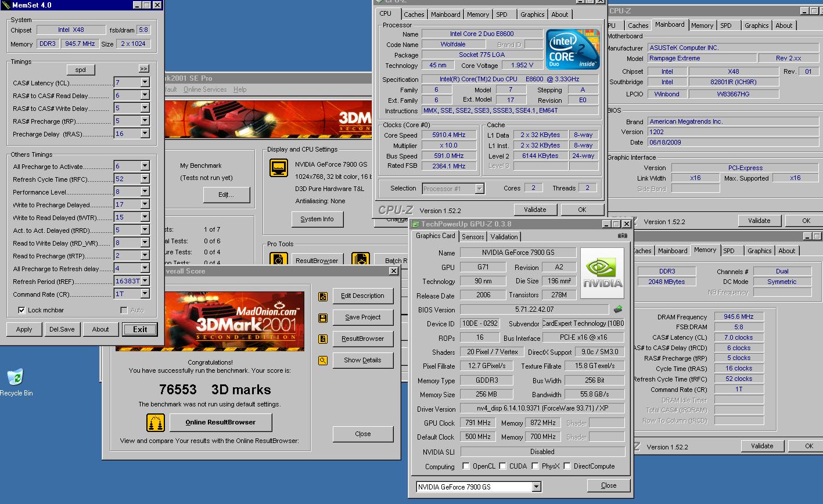Click the BIOS Version 5.71.22.42.07 field
823x504 pixels.
(x=534, y=309)
